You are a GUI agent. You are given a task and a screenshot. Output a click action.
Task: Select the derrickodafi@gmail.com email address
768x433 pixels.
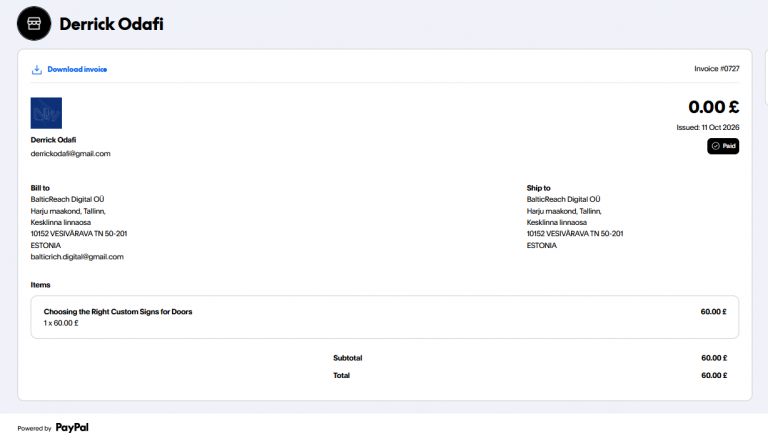pos(71,153)
